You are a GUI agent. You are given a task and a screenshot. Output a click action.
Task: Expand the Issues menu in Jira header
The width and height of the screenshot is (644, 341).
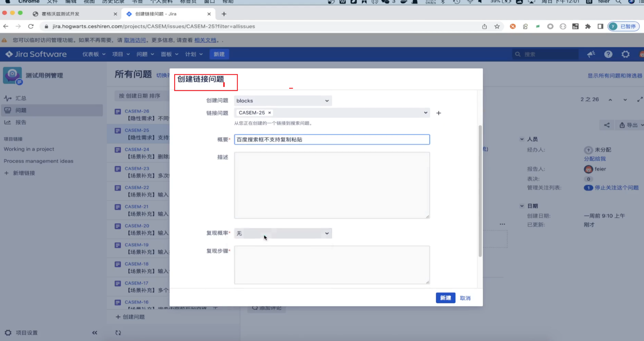pos(145,54)
